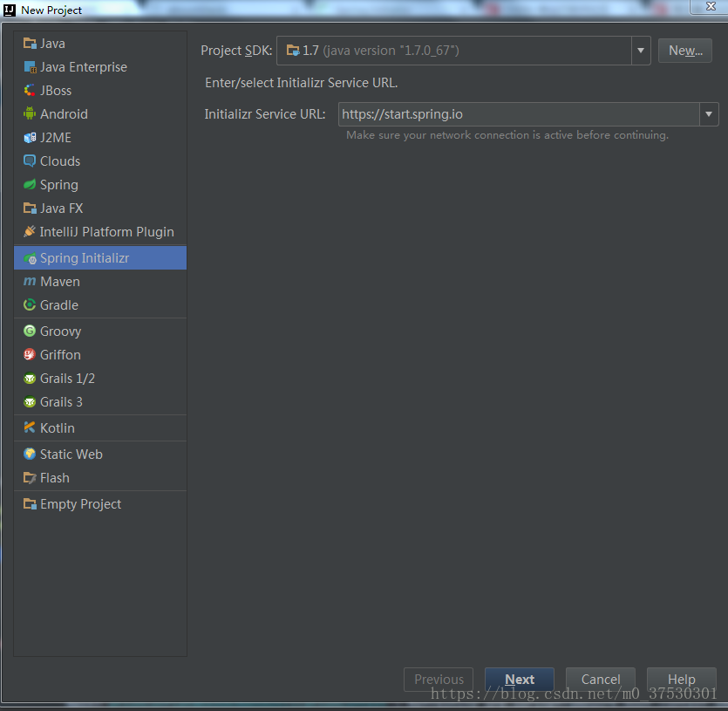Select Java FX entry
Image resolution: width=728 pixels, height=711 pixels.
[100, 209]
